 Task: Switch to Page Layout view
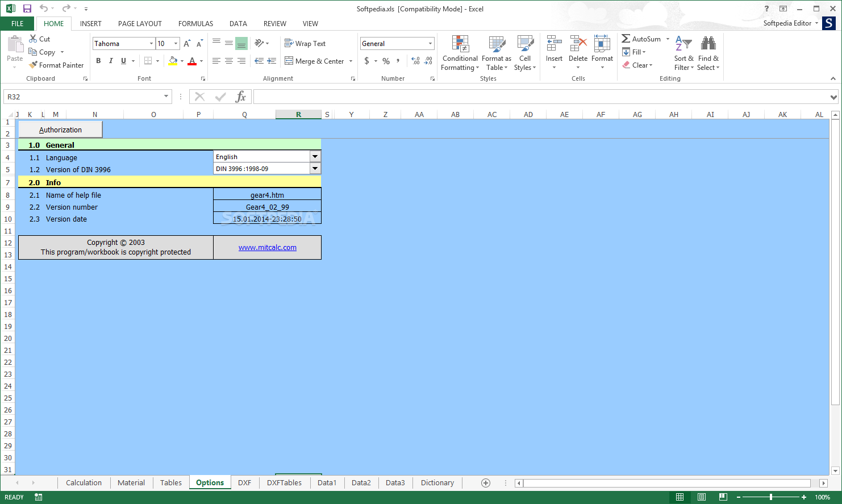coord(702,497)
